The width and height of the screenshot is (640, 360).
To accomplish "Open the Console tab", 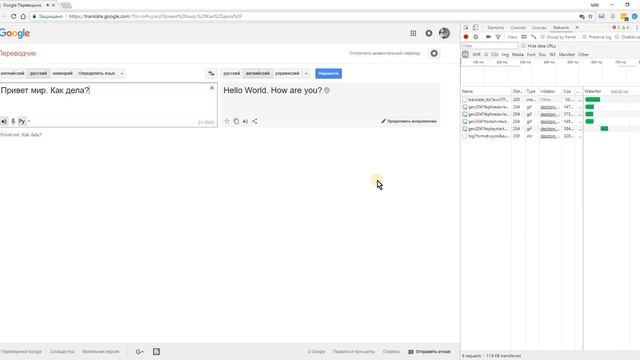I will click(x=518, y=27).
